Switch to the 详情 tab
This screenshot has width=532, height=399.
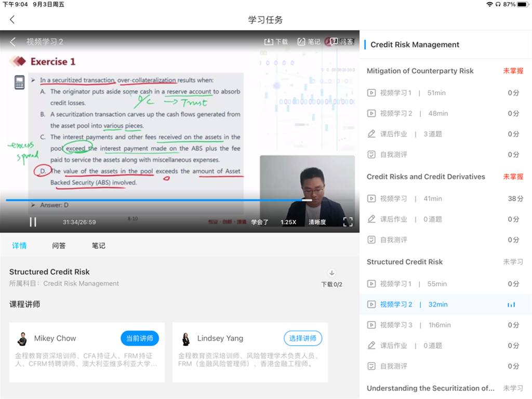click(x=19, y=246)
